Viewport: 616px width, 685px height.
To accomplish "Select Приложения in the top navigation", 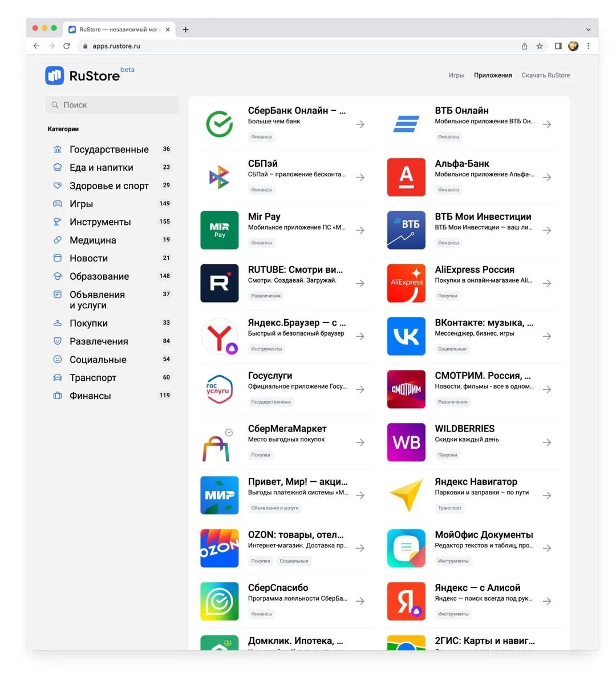I will [x=493, y=75].
